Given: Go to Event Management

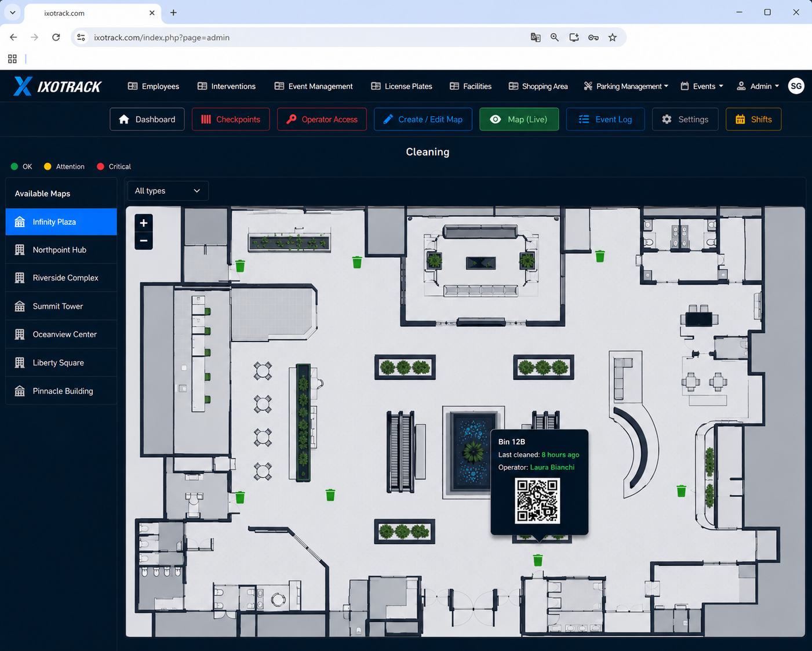Looking at the screenshot, I should click(x=314, y=86).
